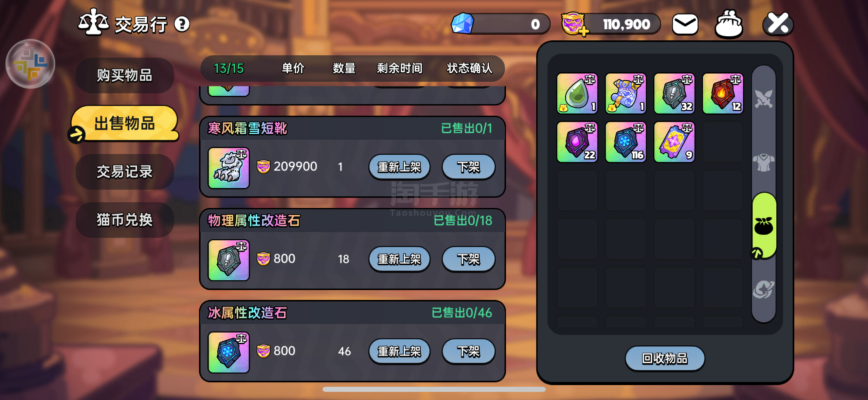Open the coin pouch bag icon

(729, 24)
